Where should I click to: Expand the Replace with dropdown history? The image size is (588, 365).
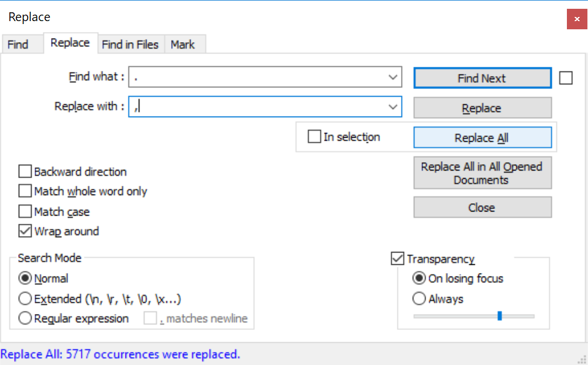393,107
